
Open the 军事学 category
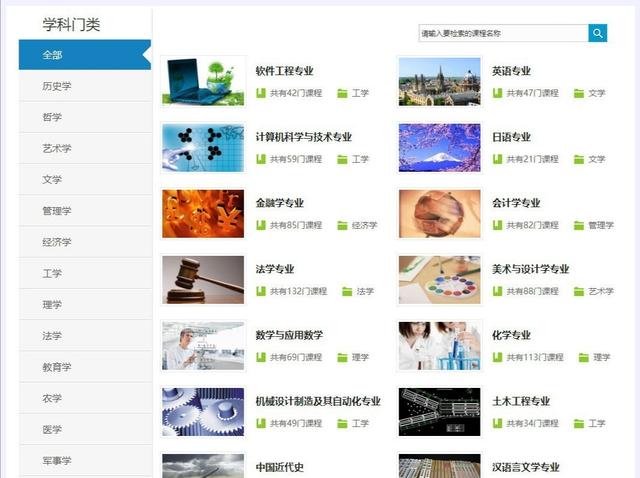(x=85, y=461)
